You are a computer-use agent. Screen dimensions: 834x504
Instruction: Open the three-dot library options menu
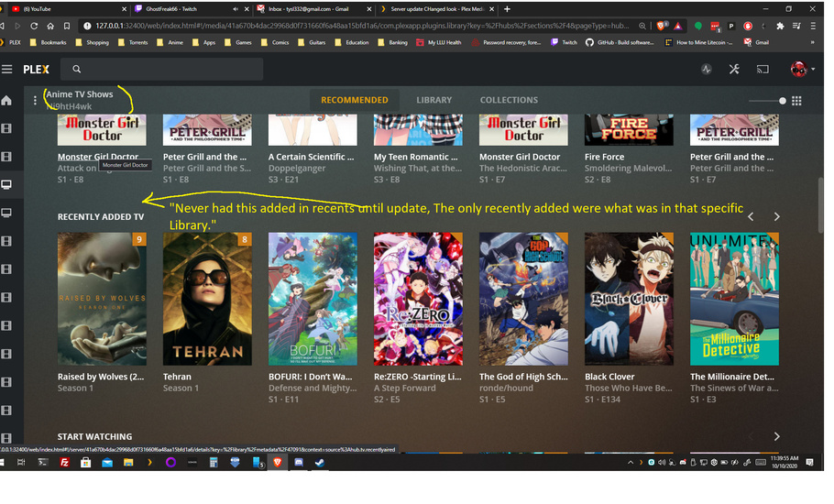tap(35, 100)
